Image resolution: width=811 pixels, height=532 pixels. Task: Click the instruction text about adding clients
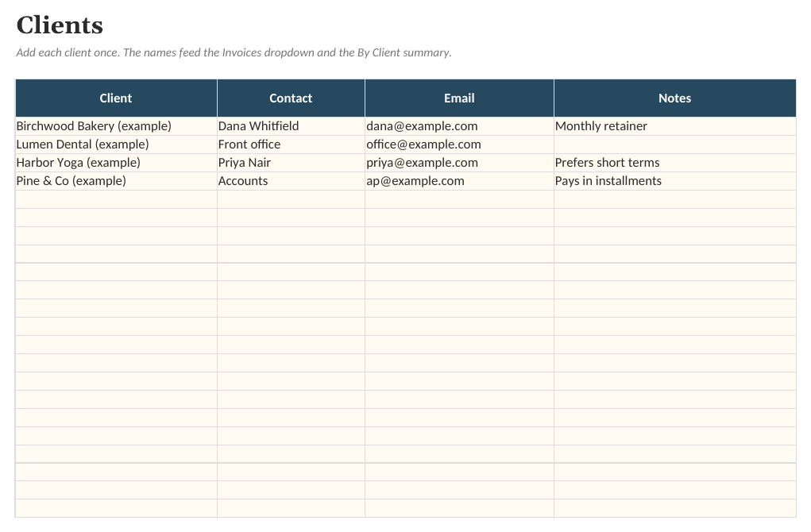(234, 52)
